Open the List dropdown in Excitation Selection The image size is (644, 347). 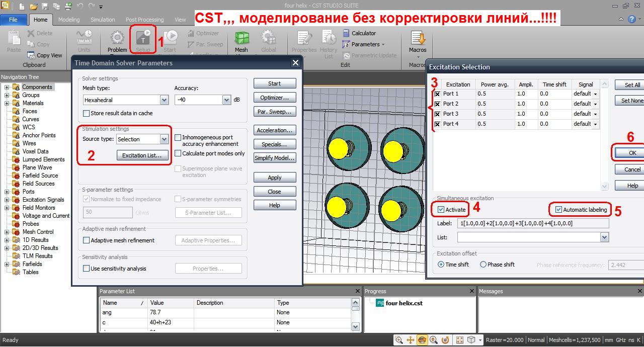(604, 237)
